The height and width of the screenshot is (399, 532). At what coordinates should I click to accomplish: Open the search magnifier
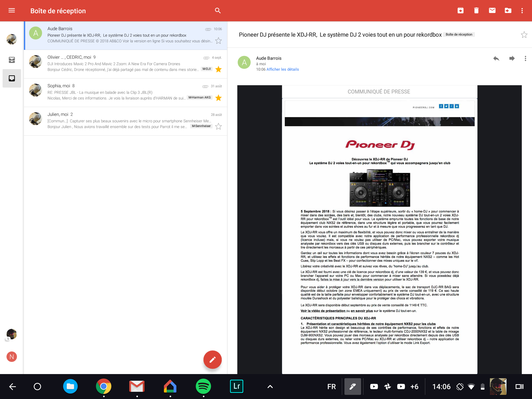click(218, 11)
